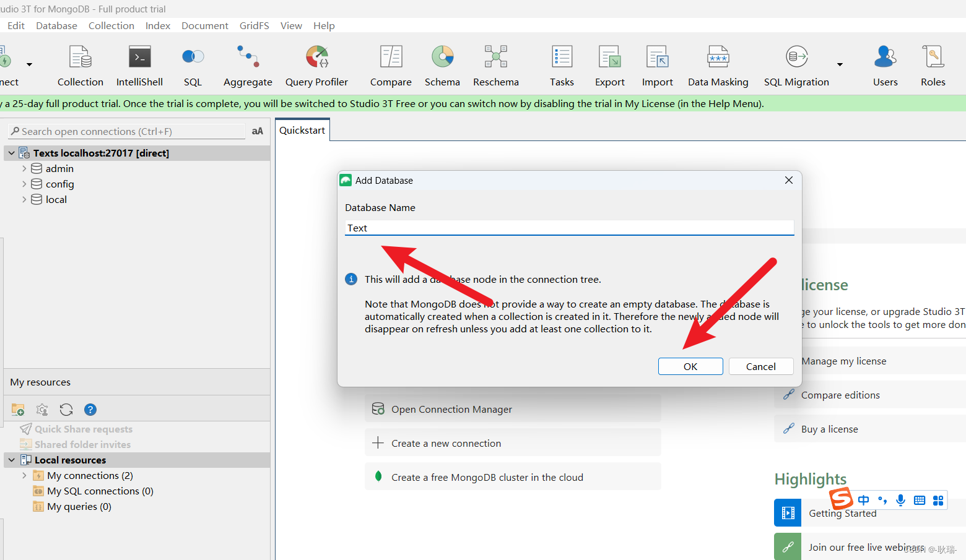Open SQL Migration dropdown arrow
Viewport: 966px width, 560px height.
tap(840, 64)
